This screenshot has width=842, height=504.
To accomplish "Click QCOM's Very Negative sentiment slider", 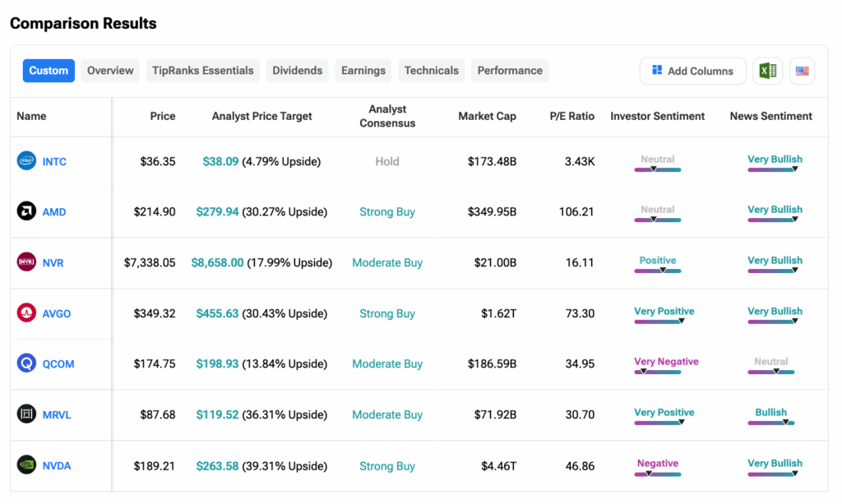I will (658, 372).
